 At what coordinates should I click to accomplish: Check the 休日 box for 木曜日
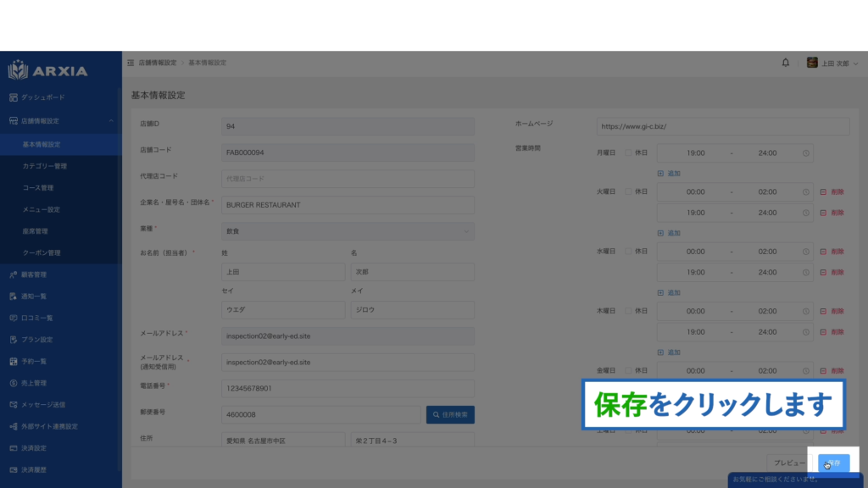click(628, 311)
